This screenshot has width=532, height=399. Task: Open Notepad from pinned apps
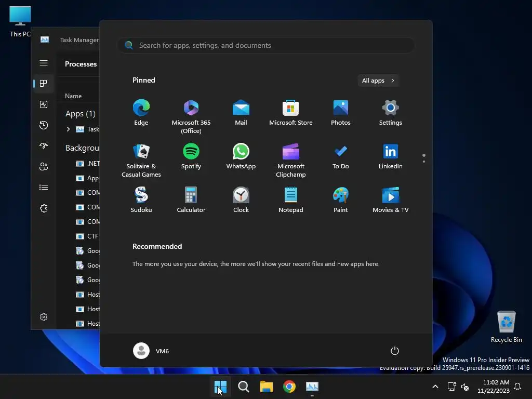(291, 200)
